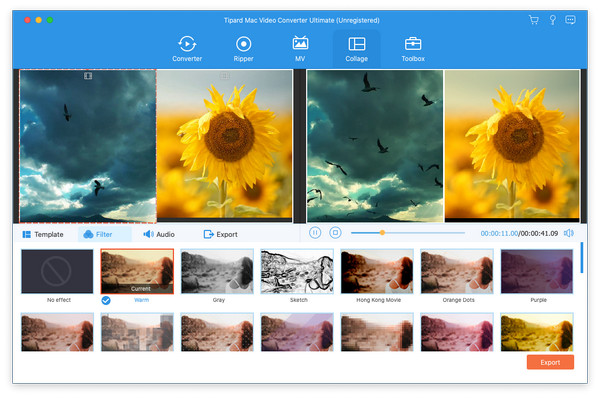Open the Export tab
The height and width of the screenshot is (398, 600).
click(220, 234)
